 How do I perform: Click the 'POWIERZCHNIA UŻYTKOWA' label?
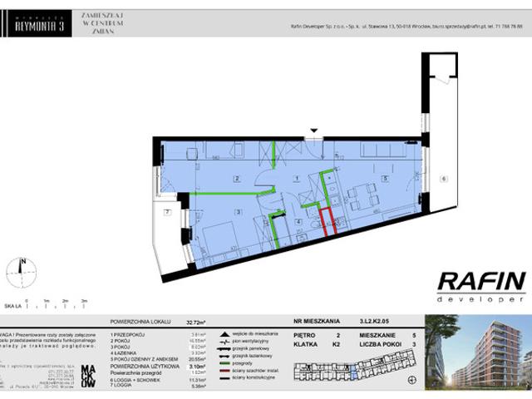[x=145, y=367]
